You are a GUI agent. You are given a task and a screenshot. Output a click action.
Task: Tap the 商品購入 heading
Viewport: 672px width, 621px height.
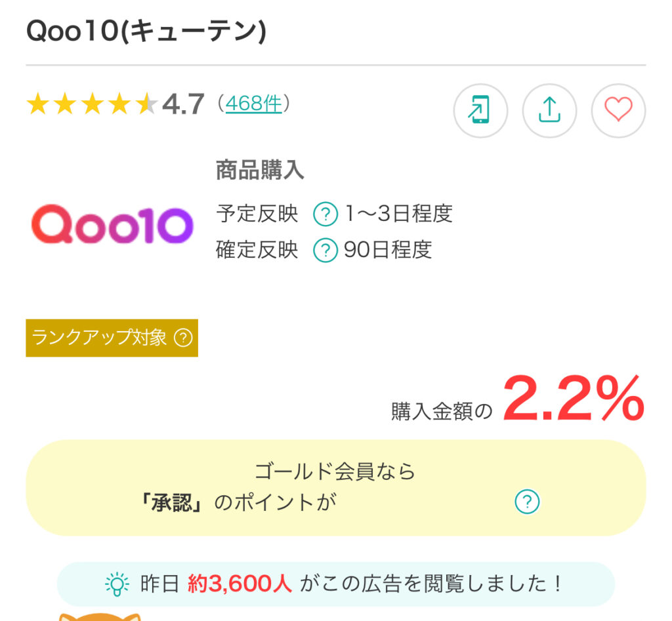260,170
